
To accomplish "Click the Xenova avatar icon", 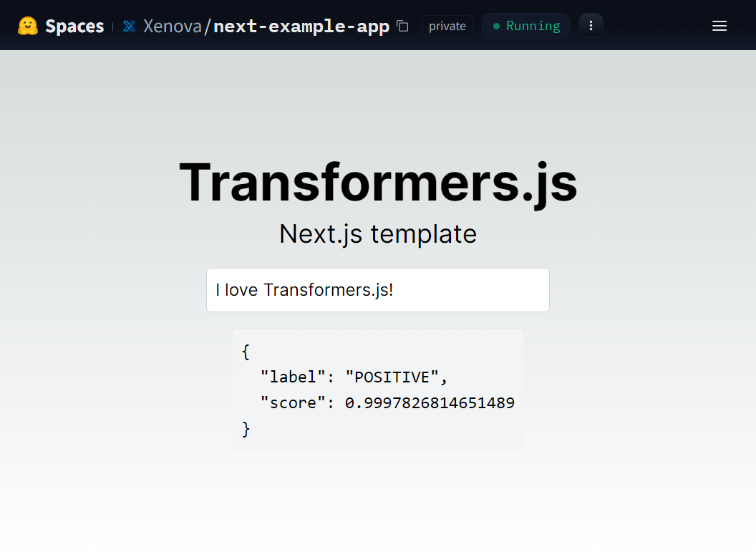I will tap(128, 25).
